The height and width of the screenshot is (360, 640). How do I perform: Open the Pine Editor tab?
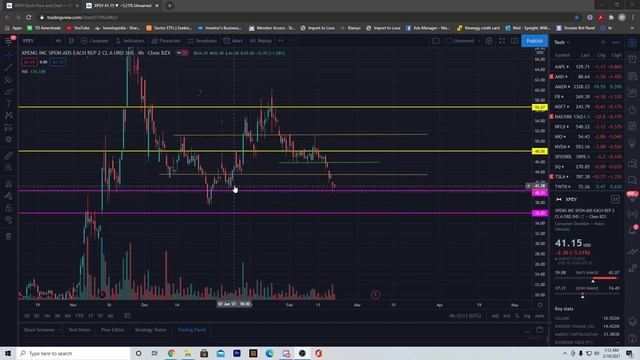click(113, 330)
